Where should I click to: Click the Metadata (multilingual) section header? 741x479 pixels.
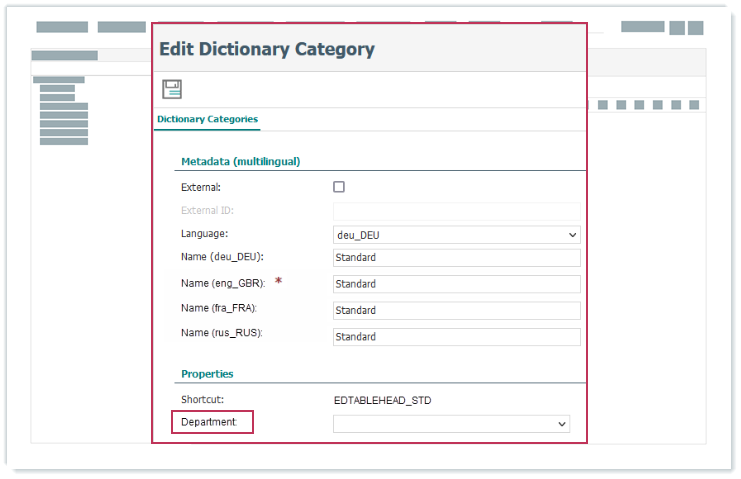(x=240, y=161)
